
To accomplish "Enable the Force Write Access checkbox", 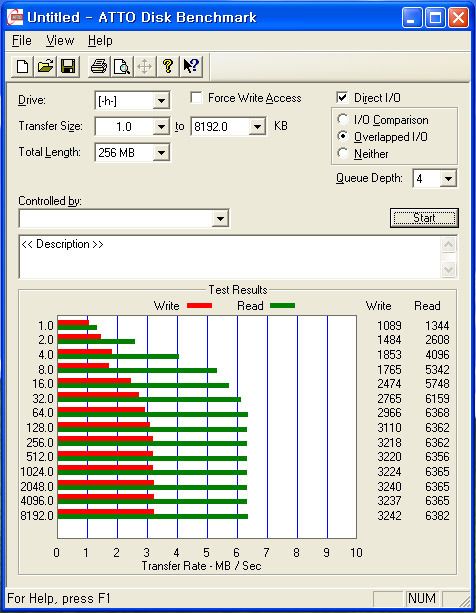I will [196, 98].
